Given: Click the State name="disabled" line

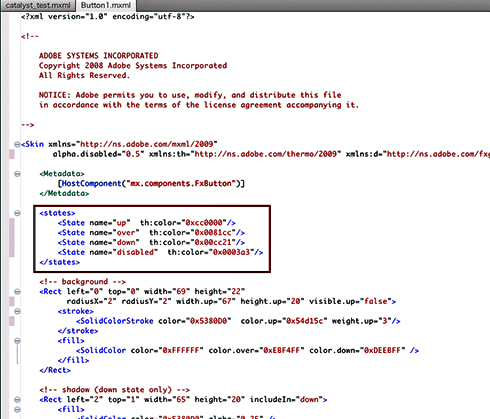Looking at the screenshot, I should tap(160, 252).
